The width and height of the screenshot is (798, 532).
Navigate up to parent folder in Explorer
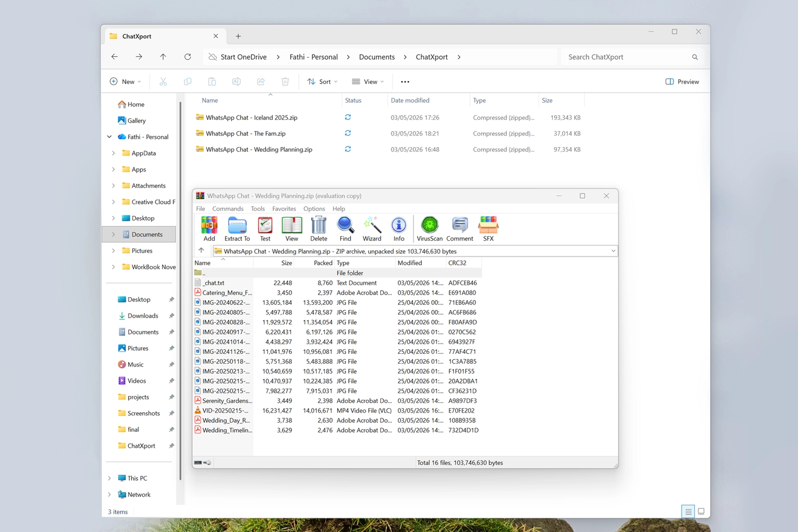tap(163, 57)
